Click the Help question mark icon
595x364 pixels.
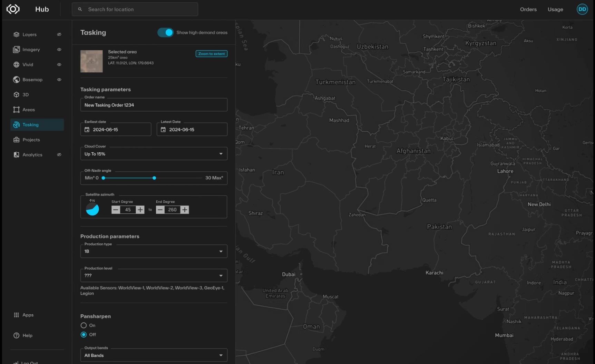(x=16, y=335)
